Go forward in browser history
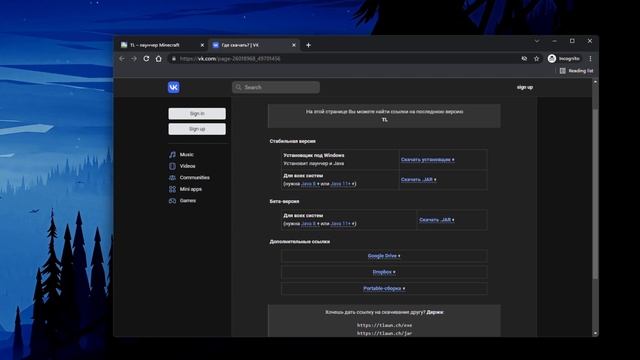 (134, 59)
